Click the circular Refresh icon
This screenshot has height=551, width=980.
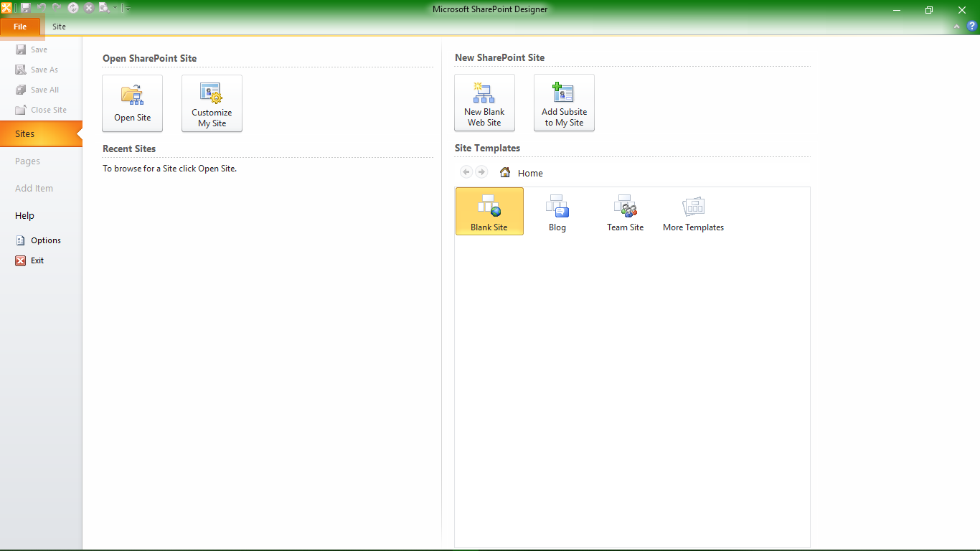[73, 8]
